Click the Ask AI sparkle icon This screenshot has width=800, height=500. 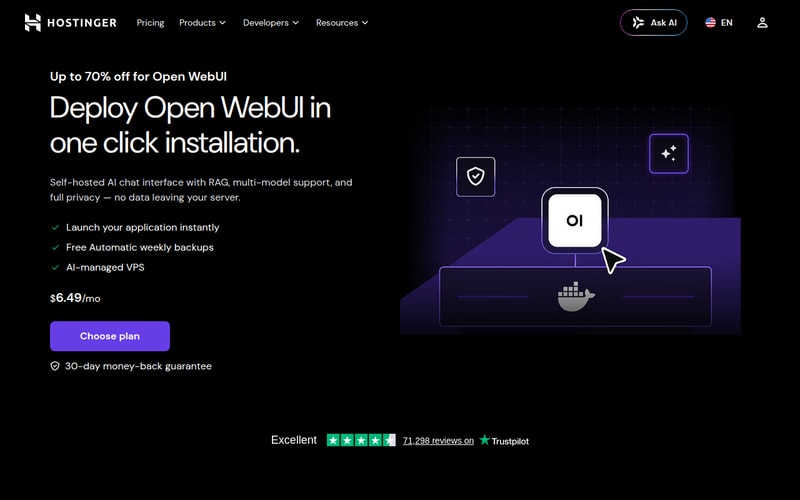pyautogui.click(x=638, y=22)
